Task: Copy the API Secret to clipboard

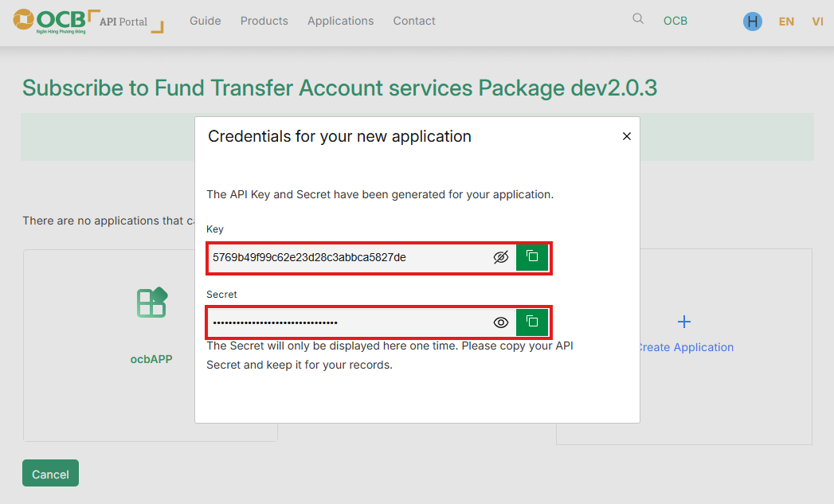Action: pyautogui.click(x=532, y=322)
